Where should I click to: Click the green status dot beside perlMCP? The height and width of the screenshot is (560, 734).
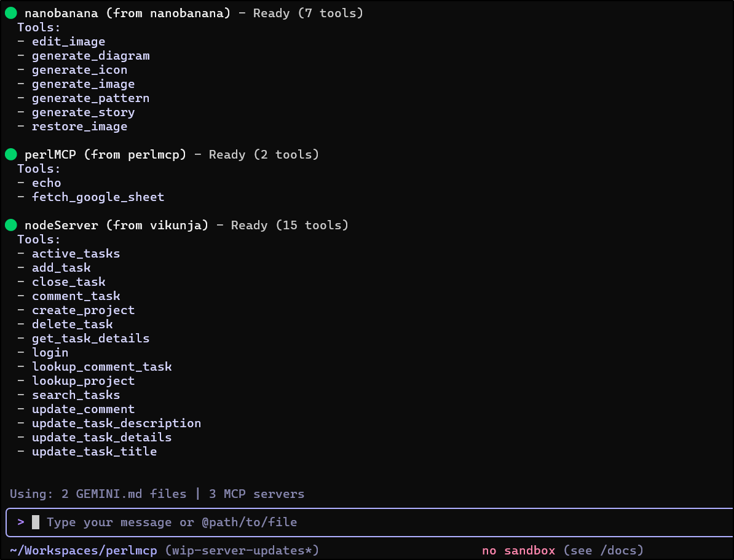tap(10, 155)
